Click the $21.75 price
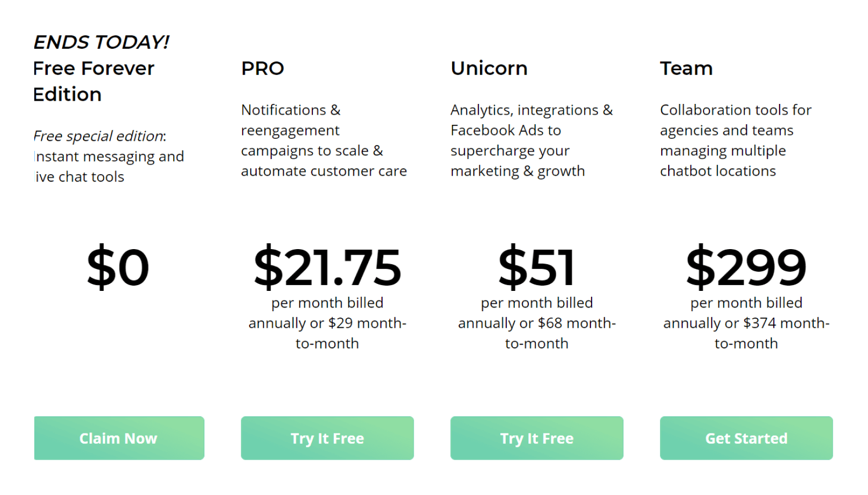The image size is (868, 495). click(x=327, y=267)
